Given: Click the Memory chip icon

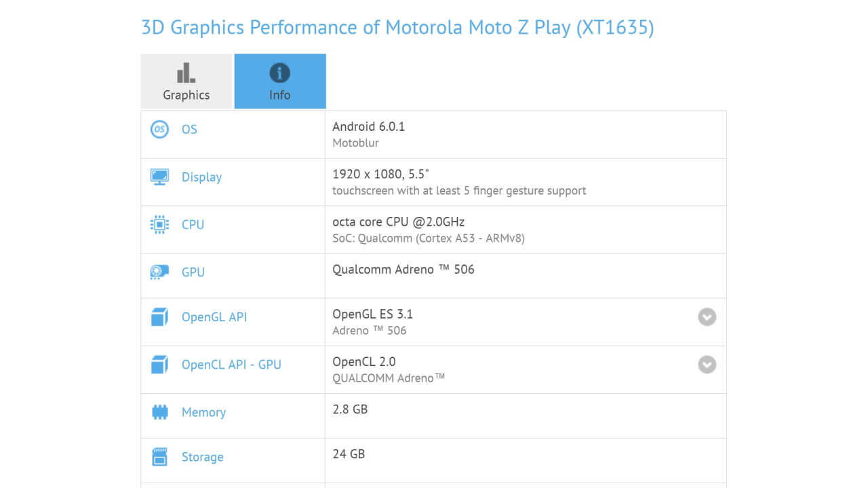Looking at the screenshot, I should click(x=159, y=411).
